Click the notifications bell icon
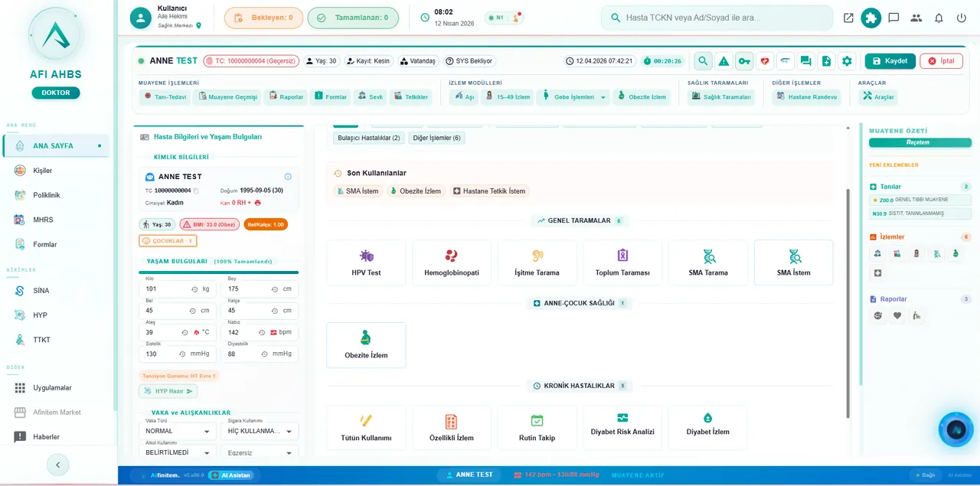This screenshot has height=486, width=980. (x=939, y=18)
